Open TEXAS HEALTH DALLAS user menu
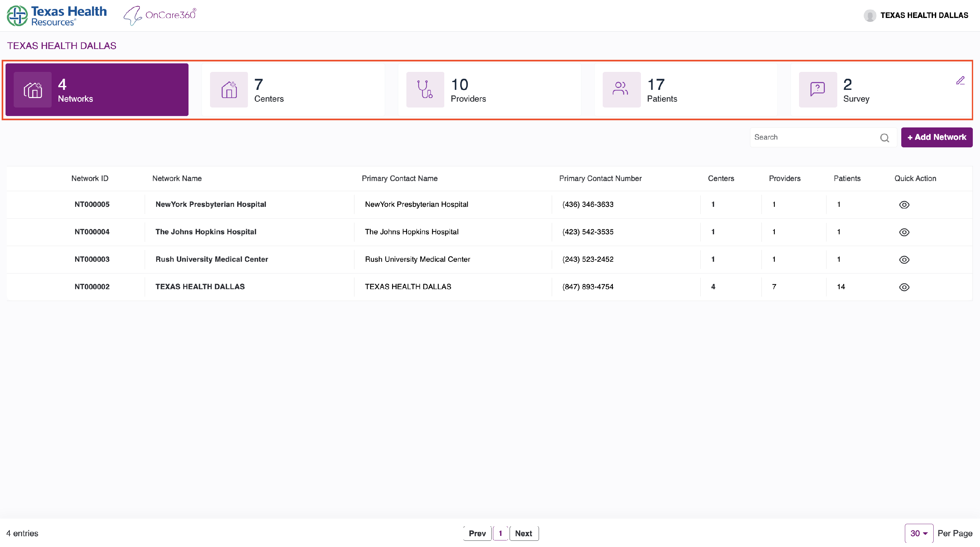 [924, 15]
